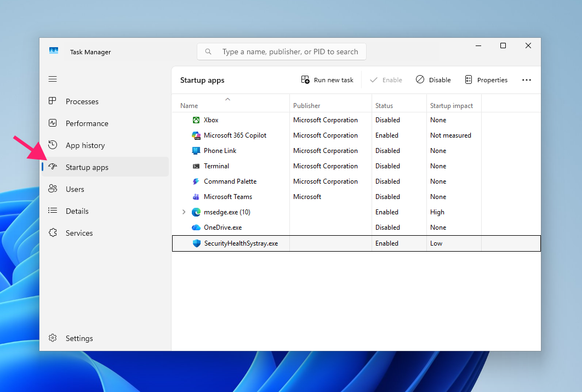Click the Properties toolbar icon
The width and height of the screenshot is (582, 392).
pyautogui.click(x=469, y=79)
